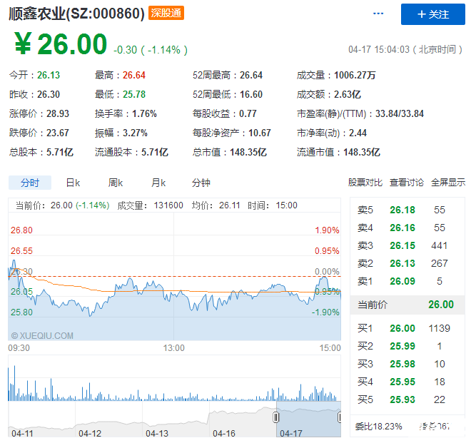Click the 最高 value 26.64
Image resolution: width=476 pixels, height=448 pixels.
[x=134, y=75]
